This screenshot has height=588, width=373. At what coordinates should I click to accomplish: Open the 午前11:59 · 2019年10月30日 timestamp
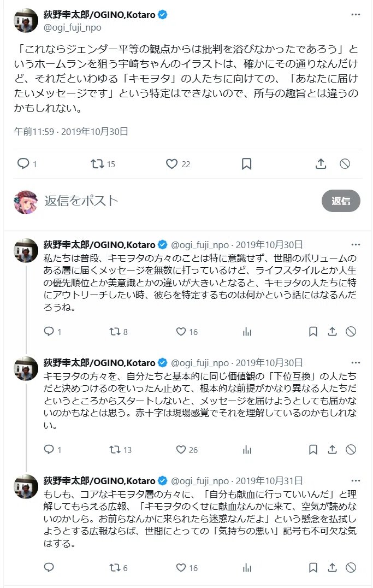coord(71,132)
